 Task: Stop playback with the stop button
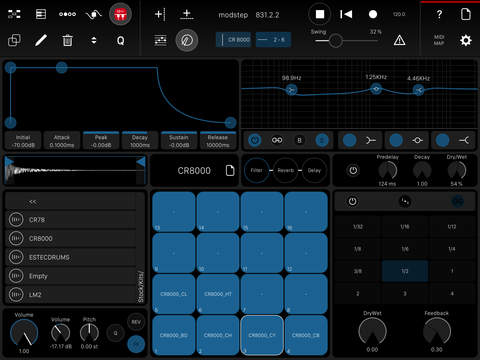pyautogui.click(x=320, y=14)
